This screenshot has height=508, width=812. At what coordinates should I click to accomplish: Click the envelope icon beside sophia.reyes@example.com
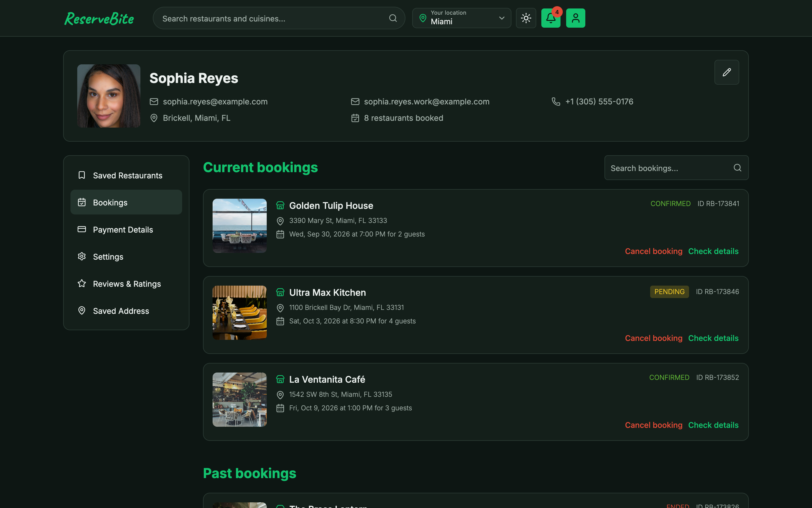(154, 102)
